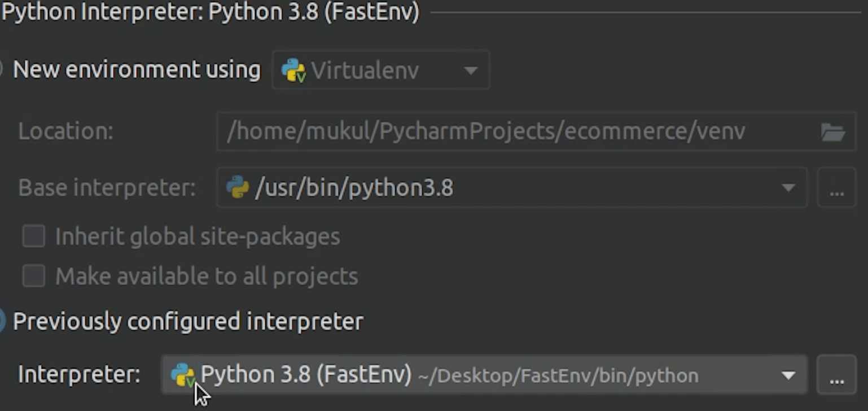The image size is (868, 411).
Task: Click the ~/Desktop/FastEnv/bin/python path text
Action: (x=558, y=376)
